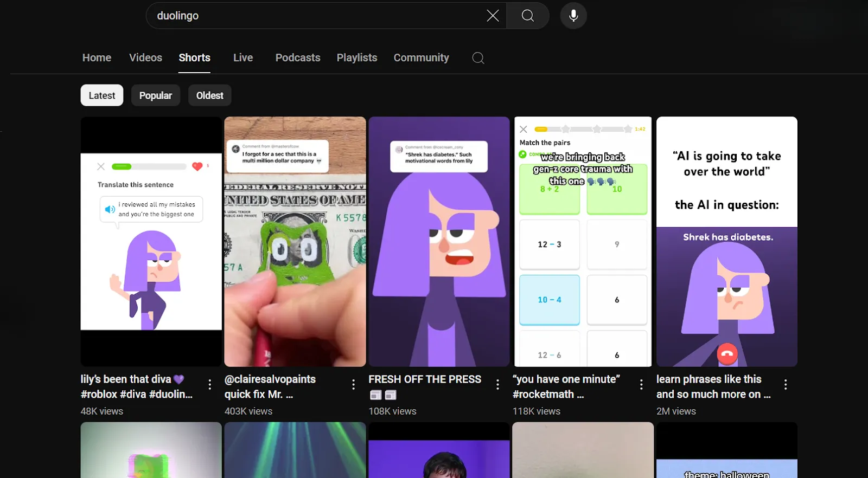Open options for "you have one minute" short
This screenshot has height=478, width=868.
point(641,385)
